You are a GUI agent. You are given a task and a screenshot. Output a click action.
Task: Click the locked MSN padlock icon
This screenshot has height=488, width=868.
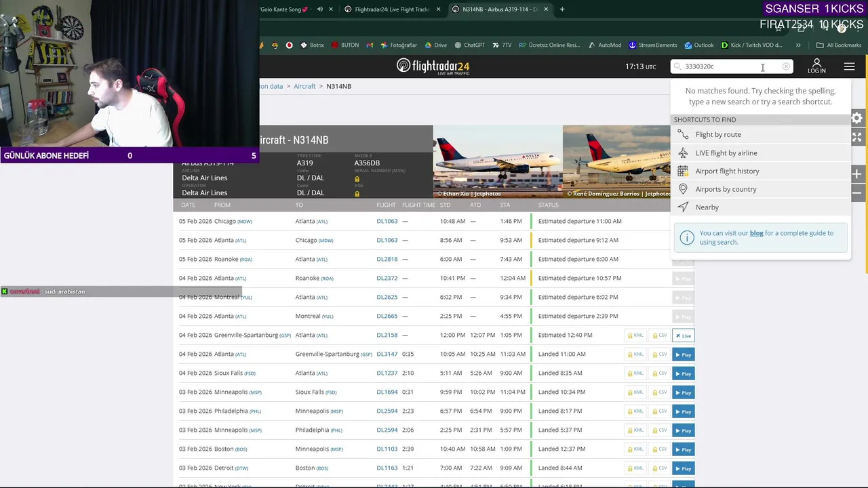pyautogui.click(x=357, y=179)
